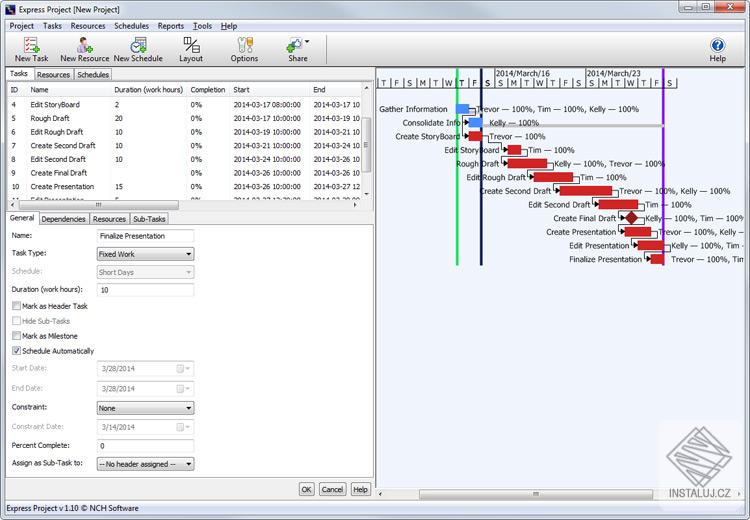Image resolution: width=750 pixels, height=520 pixels.
Task: Select the Create Second Draft Gantt bar
Action: [586, 191]
